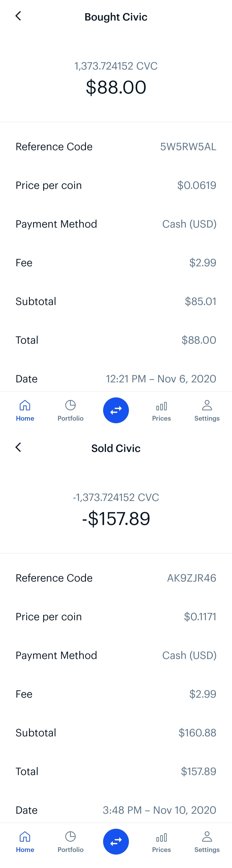Select reference code AK9ZJR46
The image size is (232, 868).
coord(192,578)
